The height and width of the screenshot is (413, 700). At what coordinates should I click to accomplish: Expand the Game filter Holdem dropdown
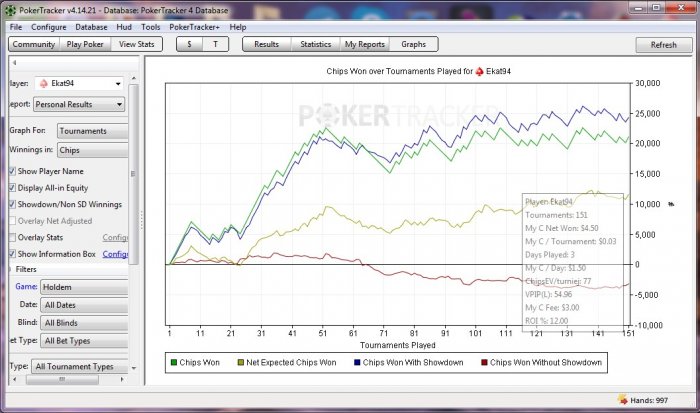tap(84, 287)
